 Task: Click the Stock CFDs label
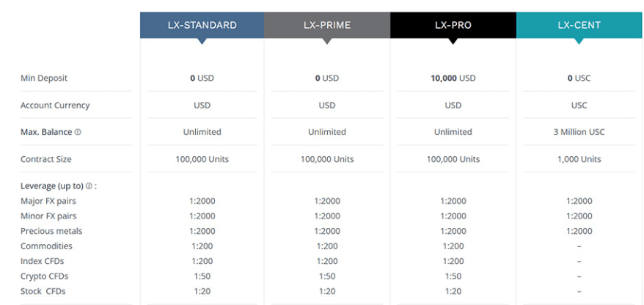click(x=43, y=292)
